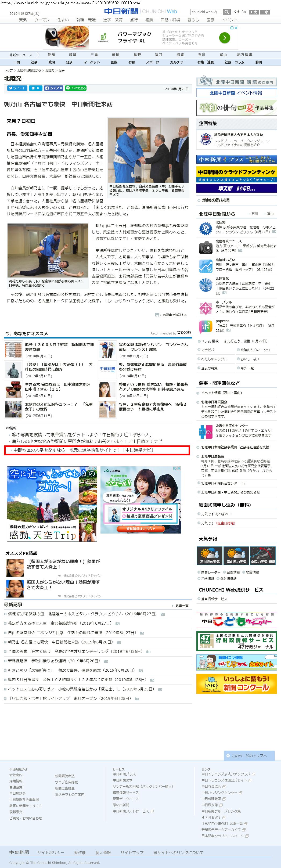This screenshot has height=868, width=281.
Task: Open the 北陸中日新聞 イベント情報 banner
Action: point(236,93)
